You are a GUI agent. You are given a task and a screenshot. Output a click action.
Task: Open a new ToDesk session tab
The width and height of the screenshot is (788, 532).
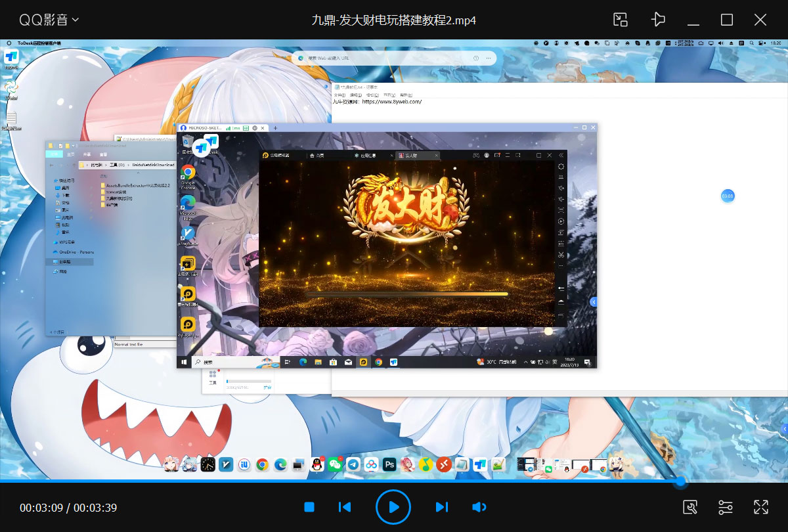click(x=275, y=127)
